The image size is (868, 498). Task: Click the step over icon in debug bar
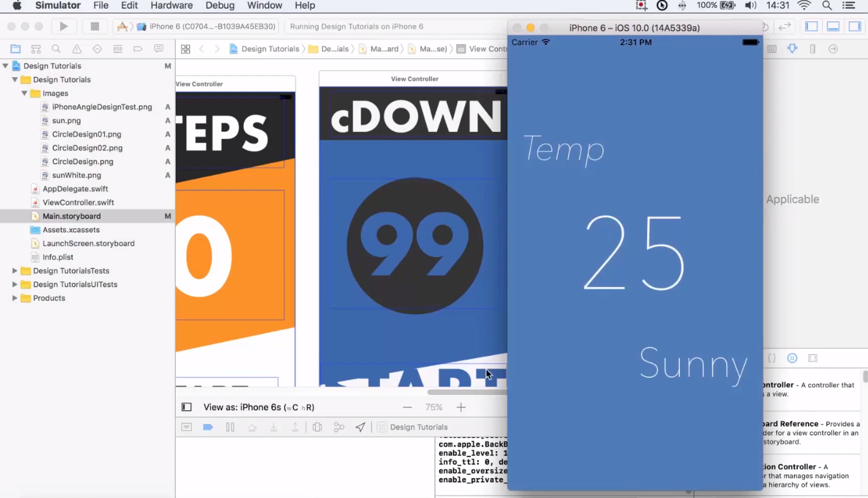(x=252, y=427)
